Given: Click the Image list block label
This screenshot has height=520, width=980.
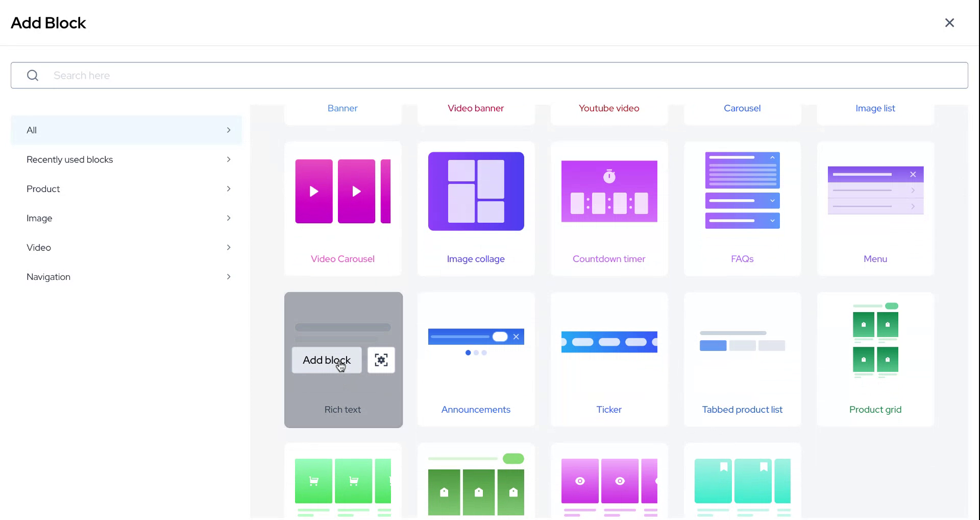Looking at the screenshot, I should (x=875, y=108).
